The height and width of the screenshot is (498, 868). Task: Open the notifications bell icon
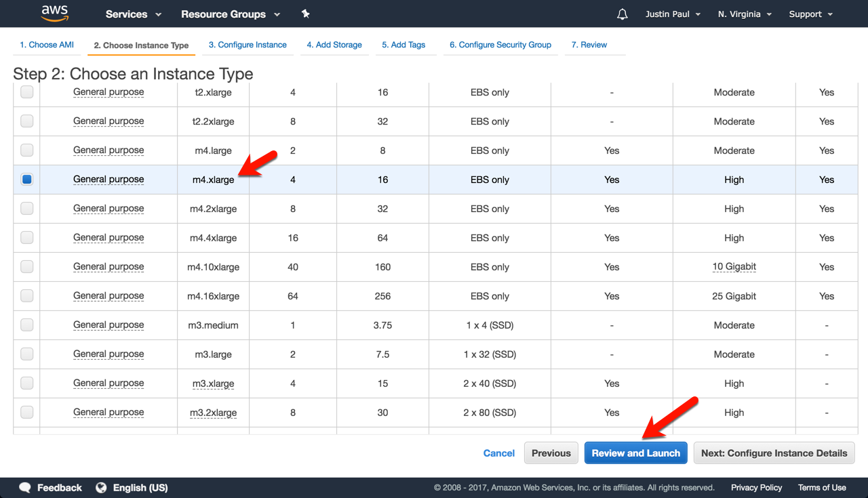point(623,14)
